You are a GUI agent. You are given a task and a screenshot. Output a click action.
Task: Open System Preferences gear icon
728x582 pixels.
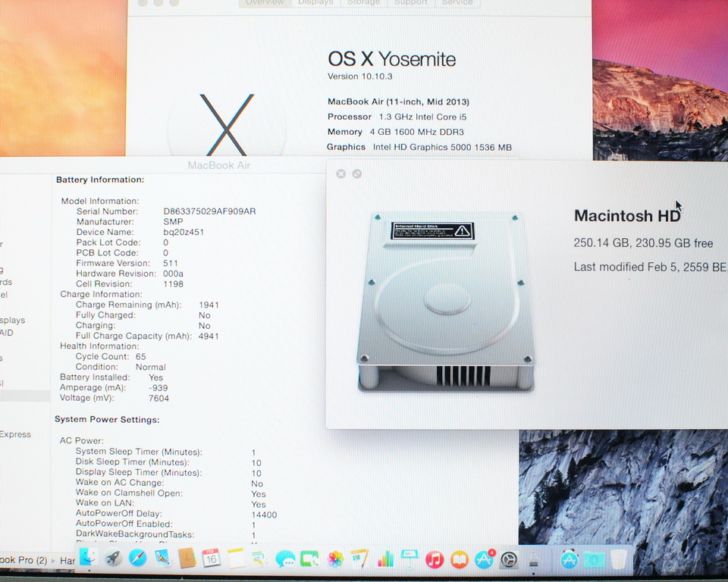[510, 560]
